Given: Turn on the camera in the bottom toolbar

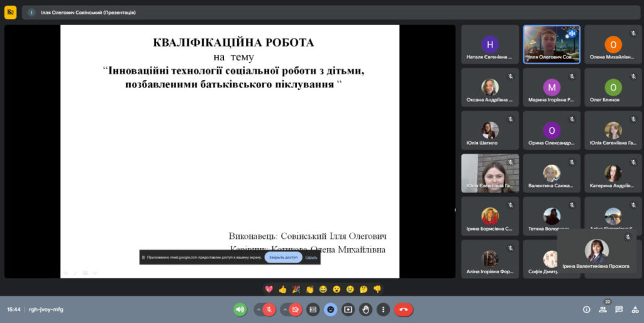Looking at the screenshot, I should click(296, 309).
